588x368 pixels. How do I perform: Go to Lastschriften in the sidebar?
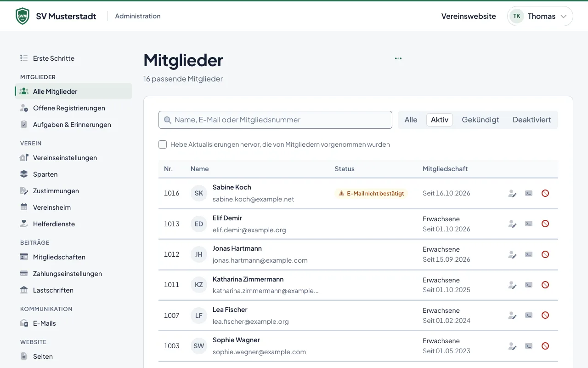(x=73, y=290)
